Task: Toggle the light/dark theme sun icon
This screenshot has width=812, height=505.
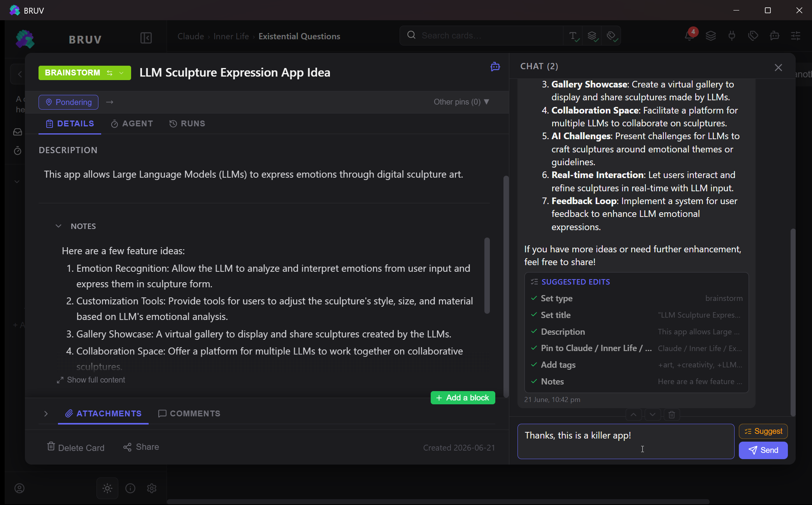Action: tap(107, 488)
